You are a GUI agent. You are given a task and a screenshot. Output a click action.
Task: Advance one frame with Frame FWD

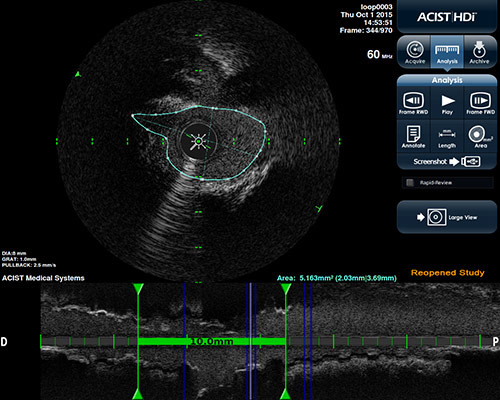480,103
